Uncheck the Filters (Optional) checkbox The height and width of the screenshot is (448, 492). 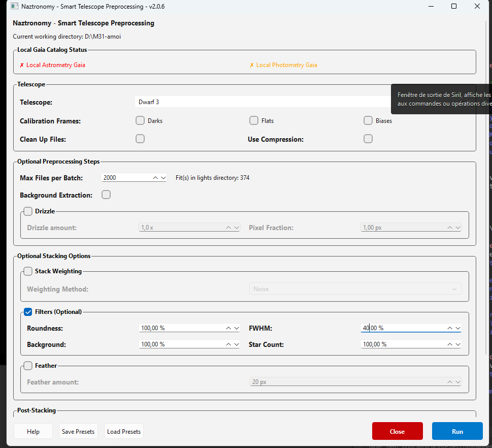[x=28, y=312]
